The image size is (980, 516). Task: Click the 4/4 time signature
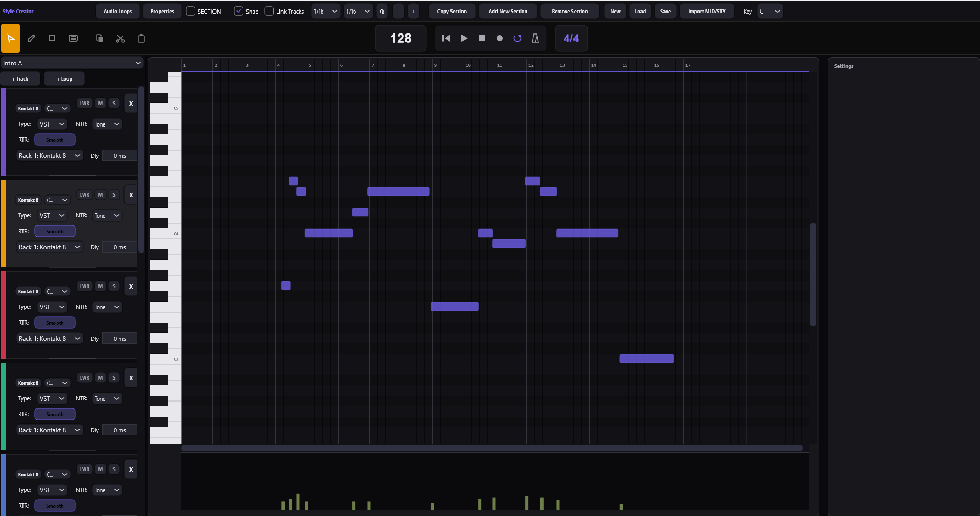pos(571,38)
